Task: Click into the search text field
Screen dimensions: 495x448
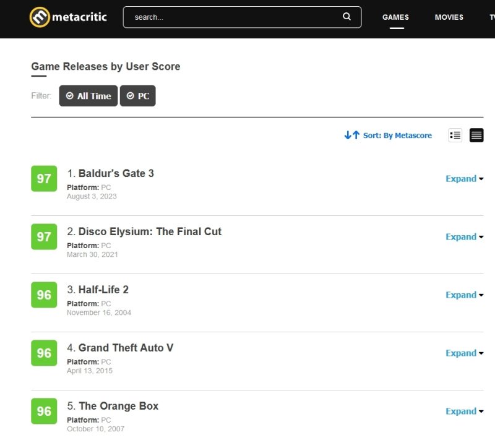Action: tap(235, 17)
